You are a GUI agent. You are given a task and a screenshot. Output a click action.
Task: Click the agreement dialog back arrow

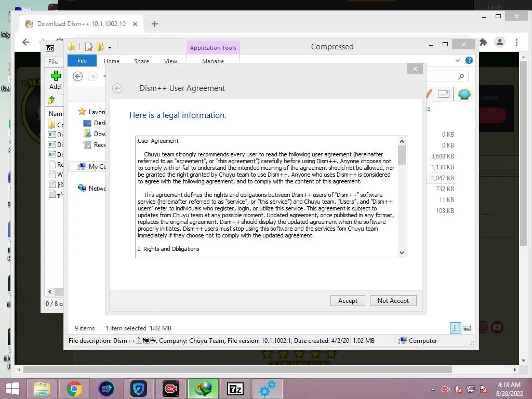click(117, 88)
